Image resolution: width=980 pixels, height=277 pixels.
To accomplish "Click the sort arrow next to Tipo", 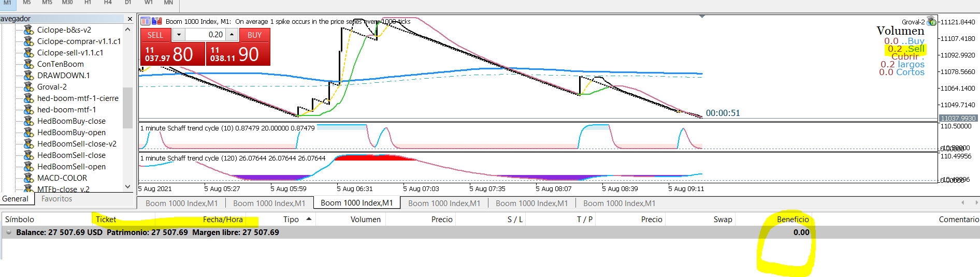I will click(309, 219).
